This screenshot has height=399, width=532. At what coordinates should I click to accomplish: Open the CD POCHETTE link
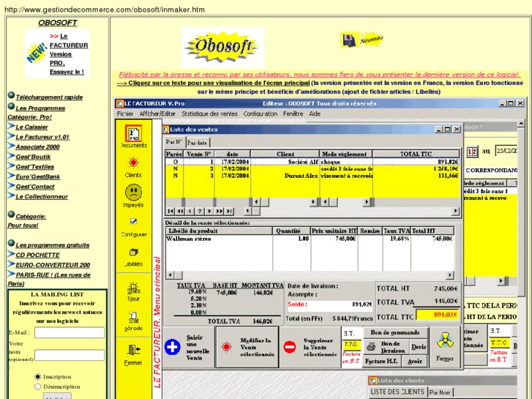tap(37, 255)
